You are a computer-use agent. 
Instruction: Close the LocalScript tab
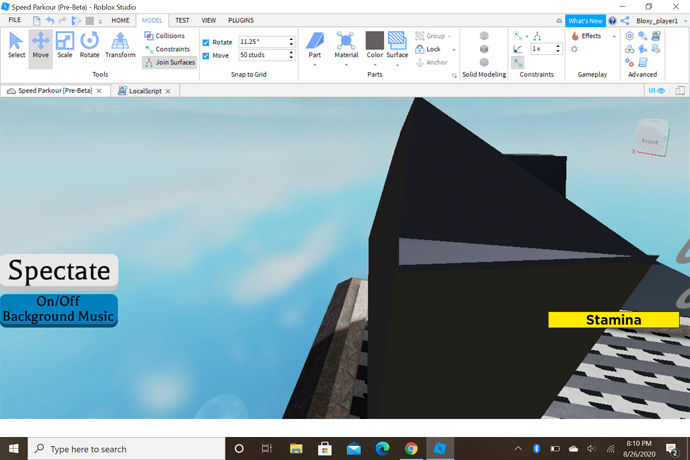click(168, 91)
